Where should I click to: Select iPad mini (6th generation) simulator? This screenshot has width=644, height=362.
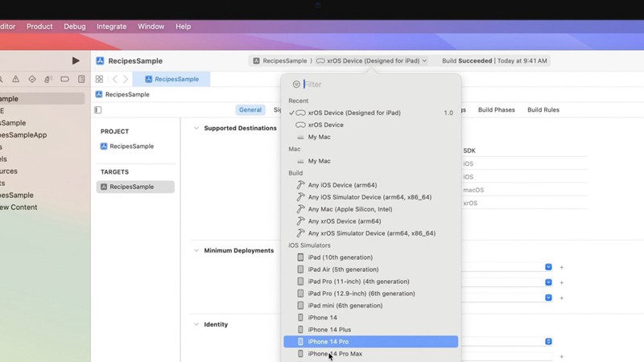[x=371, y=306]
